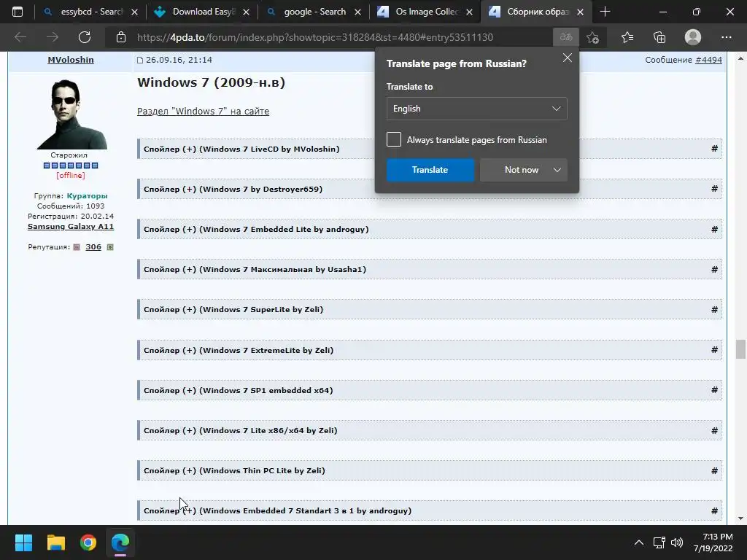This screenshot has height=560, width=747.
Task: Open the Translate to English dropdown
Action: pos(477,109)
